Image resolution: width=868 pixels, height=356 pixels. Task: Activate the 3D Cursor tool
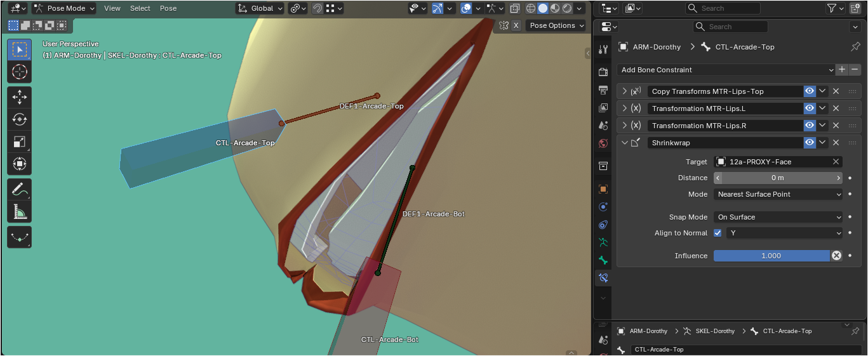click(x=19, y=72)
